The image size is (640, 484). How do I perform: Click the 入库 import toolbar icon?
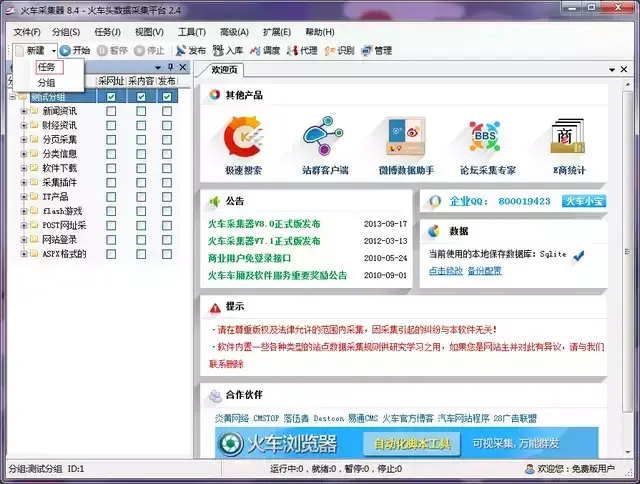coord(218,51)
